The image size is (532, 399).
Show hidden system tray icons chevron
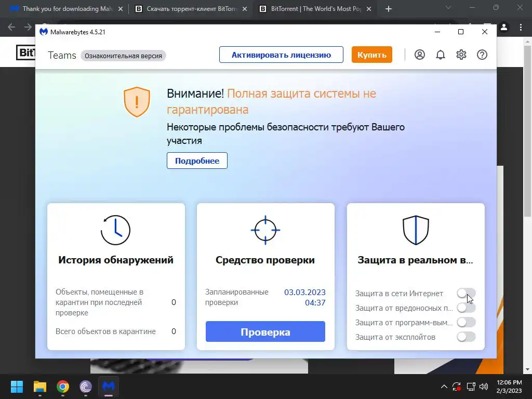(x=444, y=387)
